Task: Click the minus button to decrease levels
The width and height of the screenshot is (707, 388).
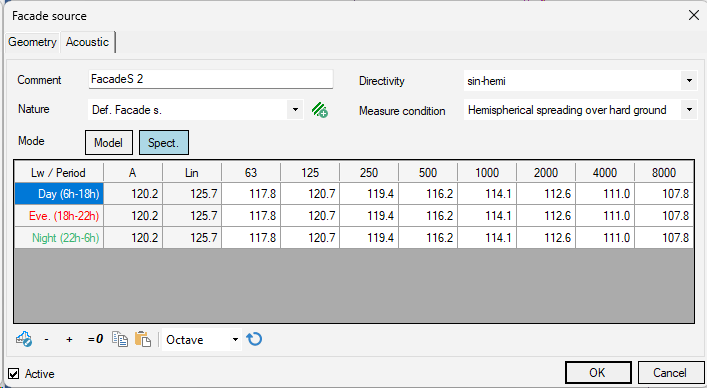Action: click(x=46, y=339)
